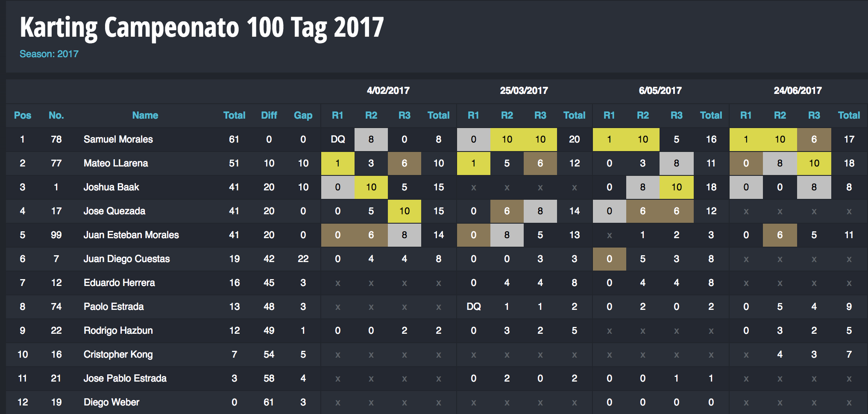Select the 24/06/2017 race date header

[798, 90]
